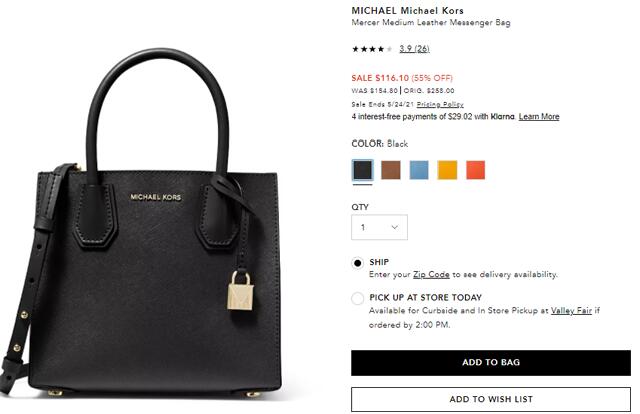Screen dimensions: 640x414
Task: Open the 3.9 (26) reviews link
Action: [414, 48]
